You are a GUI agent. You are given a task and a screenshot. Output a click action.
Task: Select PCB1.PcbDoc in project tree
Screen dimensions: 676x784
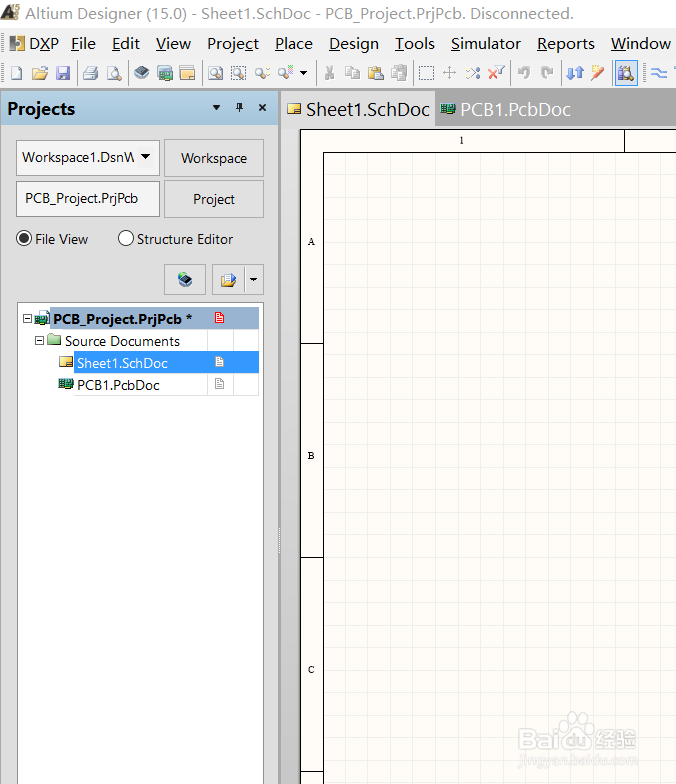tap(118, 385)
